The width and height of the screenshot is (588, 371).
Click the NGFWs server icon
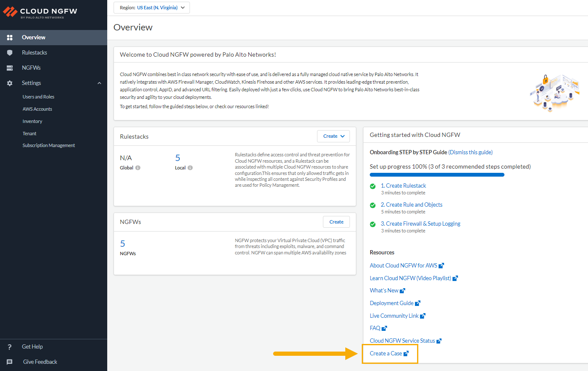click(10, 68)
